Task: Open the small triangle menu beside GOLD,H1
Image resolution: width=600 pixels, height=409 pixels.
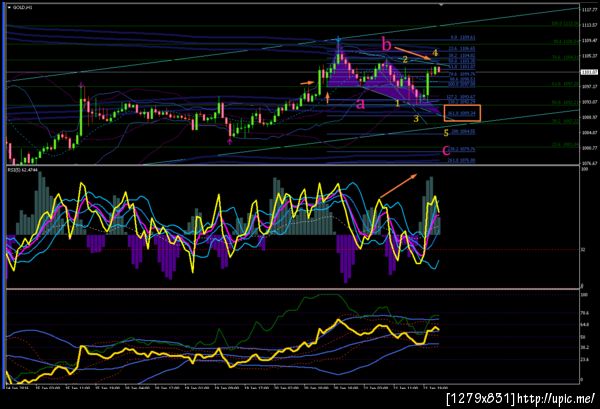Action: point(10,7)
